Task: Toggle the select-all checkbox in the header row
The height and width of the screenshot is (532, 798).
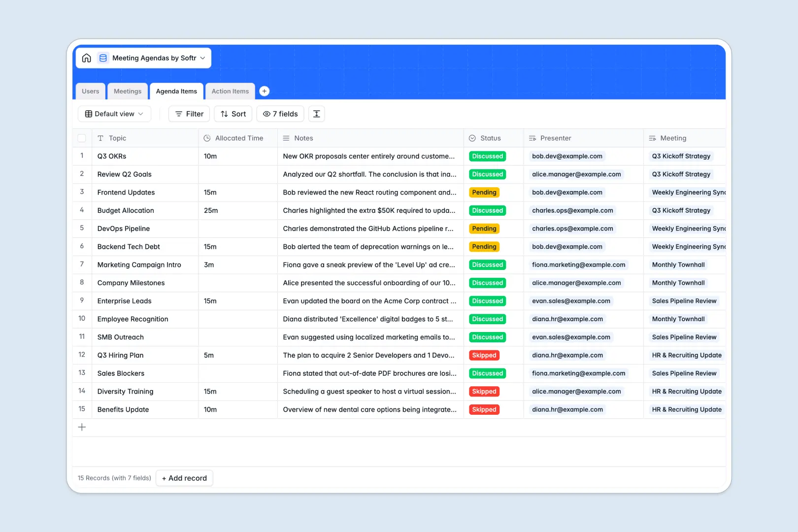Action: [x=82, y=138]
